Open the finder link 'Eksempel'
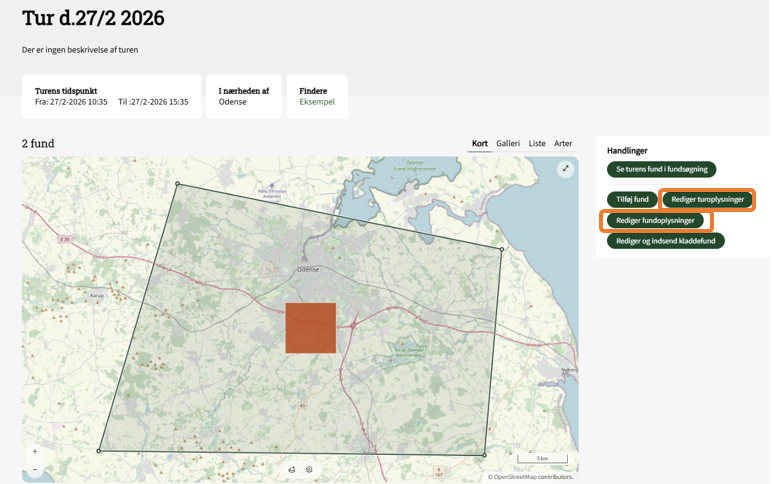Screen dimensions: 774x484 tap(317, 102)
